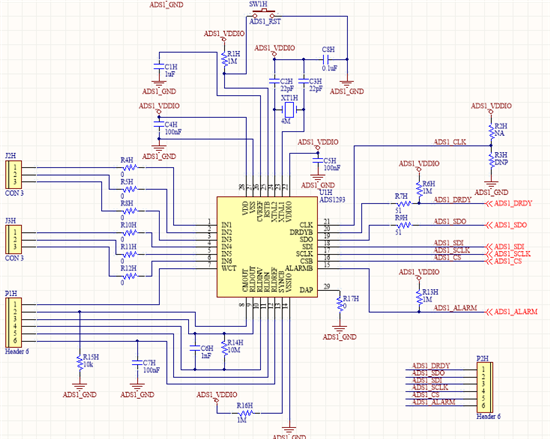Click the ADS1_VDDIO label above R1H
Viewport: 550px width, 439px height.
point(224,34)
